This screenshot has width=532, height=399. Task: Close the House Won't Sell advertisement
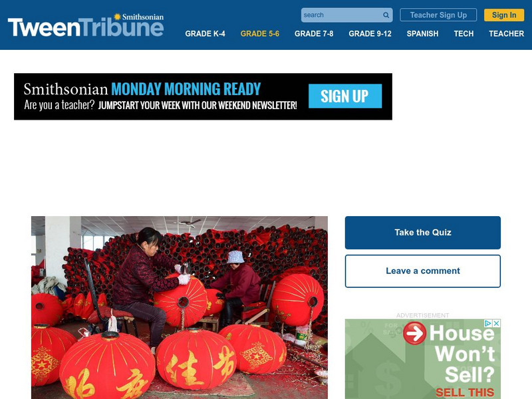pos(496,323)
